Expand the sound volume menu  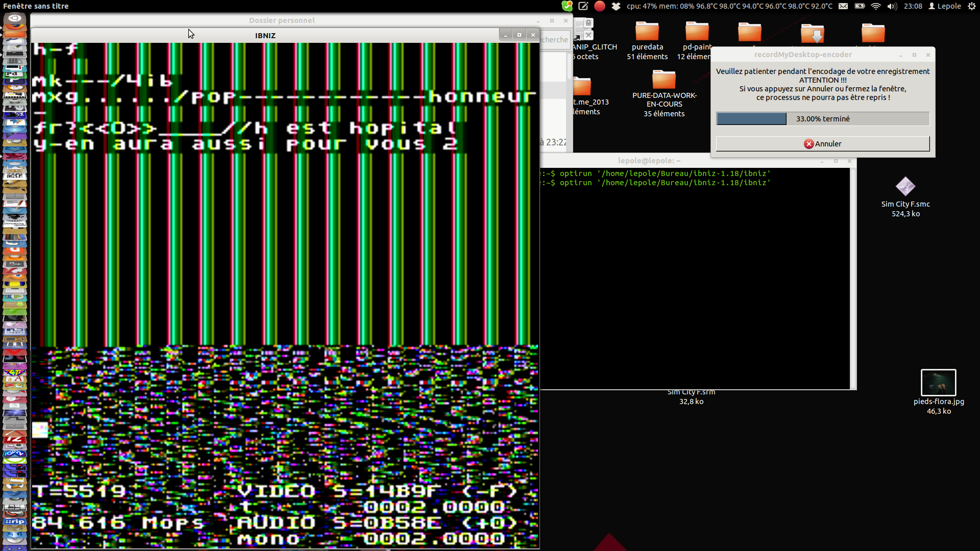(892, 6)
